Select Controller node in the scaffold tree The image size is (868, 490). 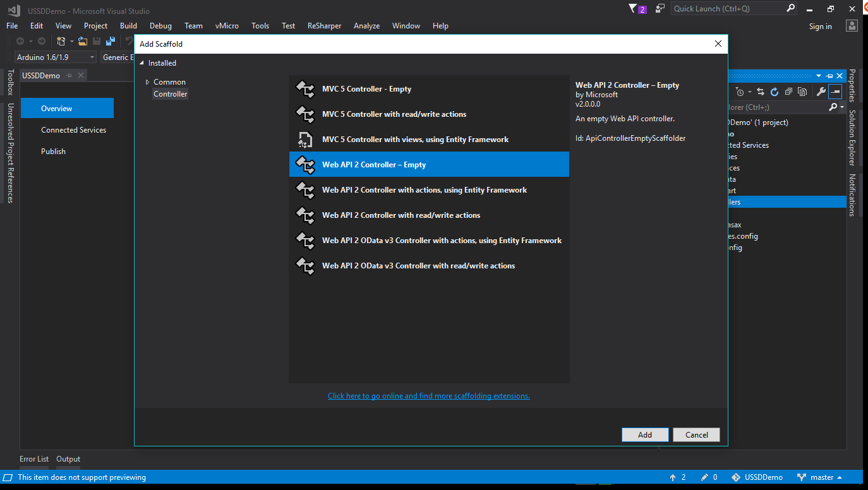click(x=171, y=94)
